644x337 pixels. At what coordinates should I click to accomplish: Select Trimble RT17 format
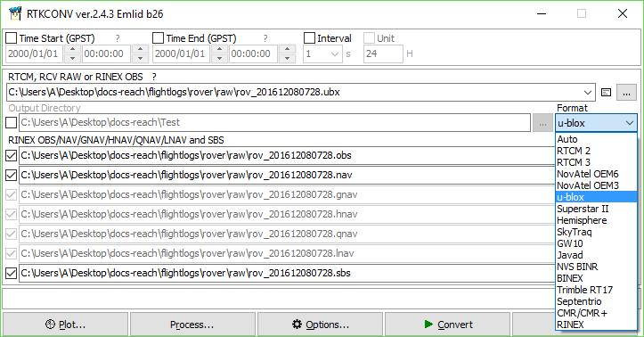596,290
